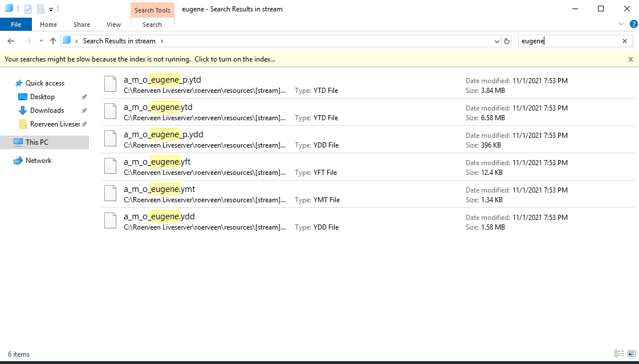
Task: Click inside the search field containing eugene
Action: 570,41
